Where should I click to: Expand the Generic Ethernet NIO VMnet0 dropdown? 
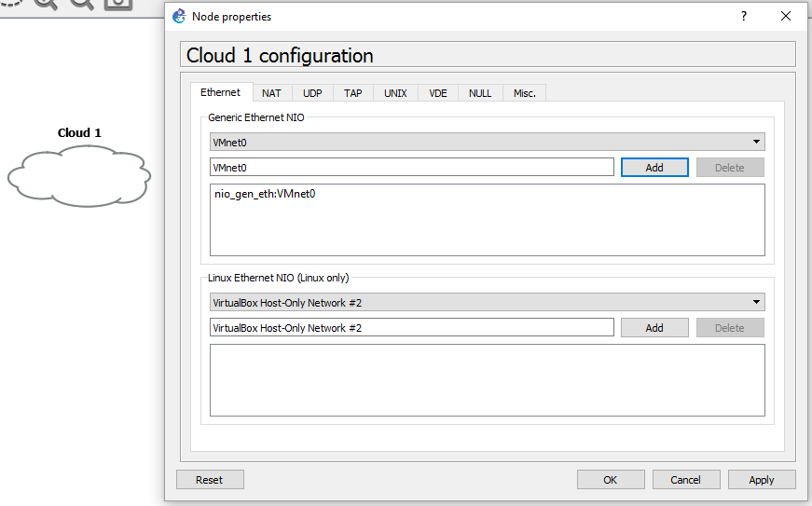(488, 142)
